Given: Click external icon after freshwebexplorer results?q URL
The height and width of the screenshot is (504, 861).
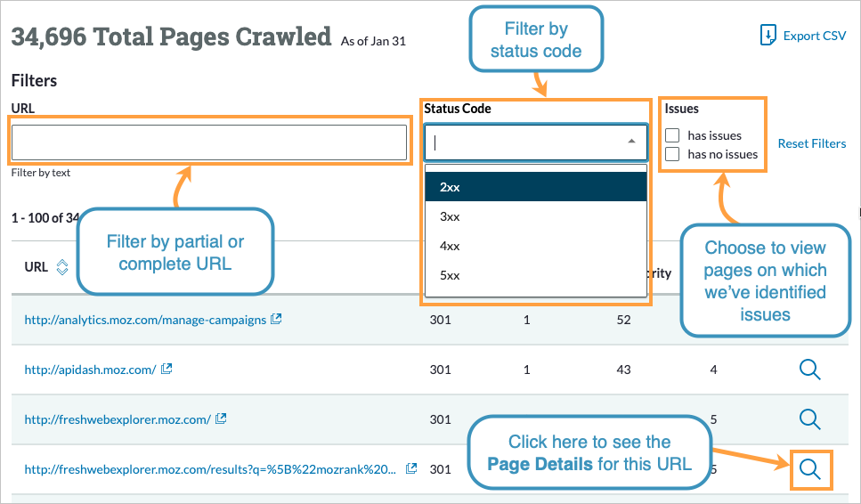Looking at the screenshot, I should click(411, 468).
